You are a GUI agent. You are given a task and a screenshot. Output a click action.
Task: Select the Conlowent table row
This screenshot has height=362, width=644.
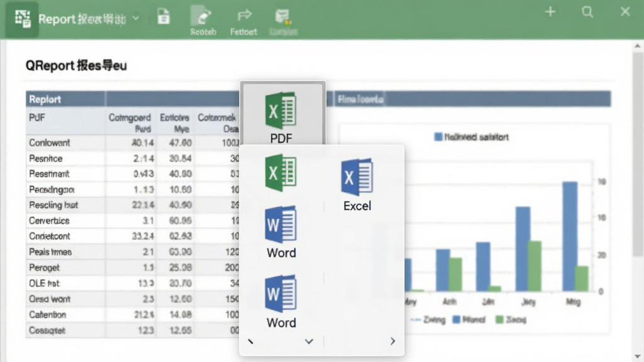pyautogui.click(x=133, y=143)
